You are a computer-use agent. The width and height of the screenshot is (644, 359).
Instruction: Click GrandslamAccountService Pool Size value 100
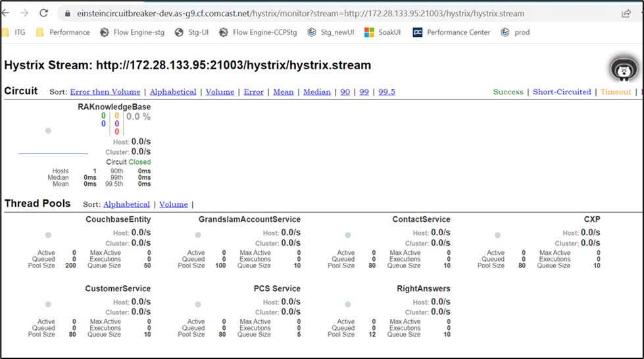(220, 265)
